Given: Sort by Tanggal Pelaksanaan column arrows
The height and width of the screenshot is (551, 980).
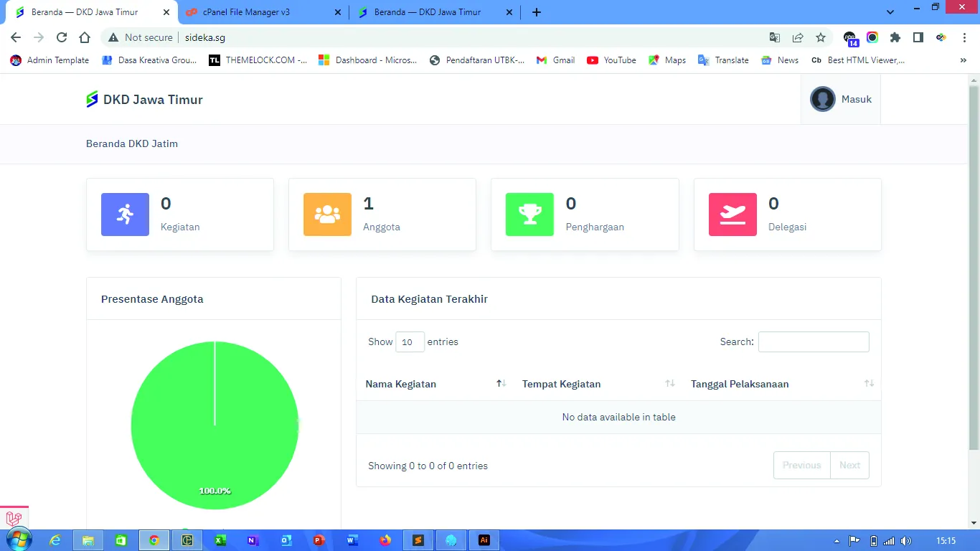Looking at the screenshot, I should 870,384.
